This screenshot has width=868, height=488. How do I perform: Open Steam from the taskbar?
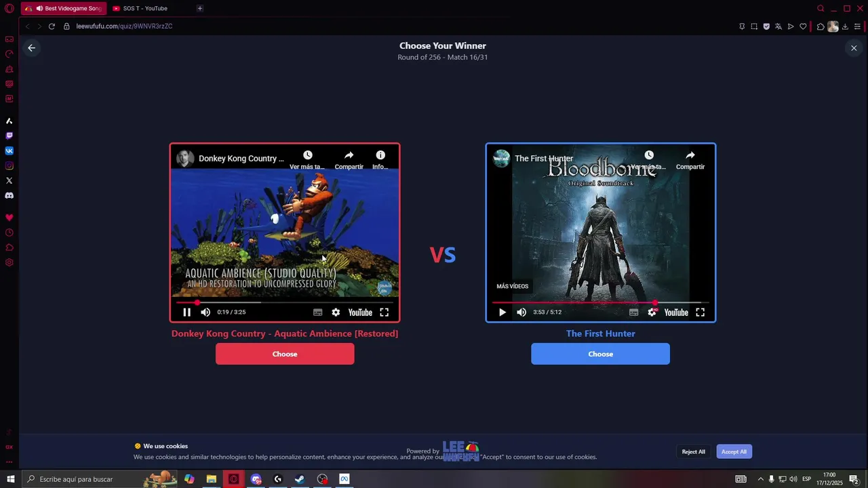point(300,479)
